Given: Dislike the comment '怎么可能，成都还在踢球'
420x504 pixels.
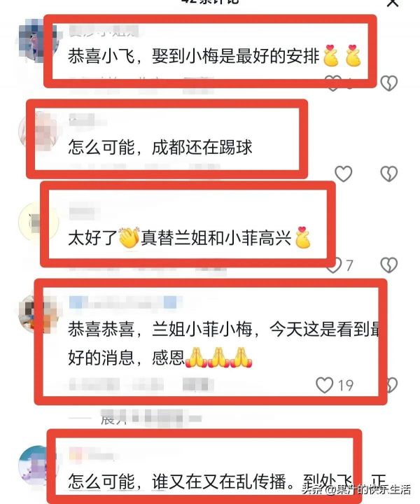Looking at the screenshot, I should click(388, 174).
